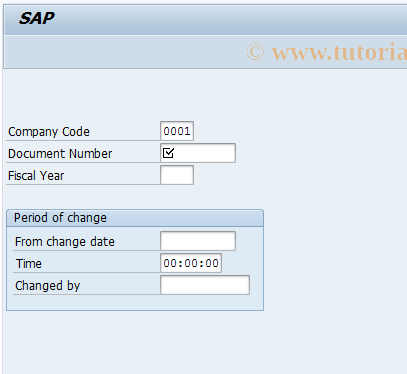Click the From change date input field
407x374 pixels.
pos(198,241)
